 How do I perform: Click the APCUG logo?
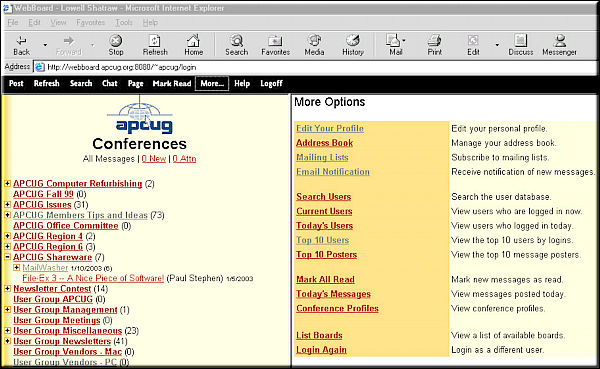tap(140, 115)
